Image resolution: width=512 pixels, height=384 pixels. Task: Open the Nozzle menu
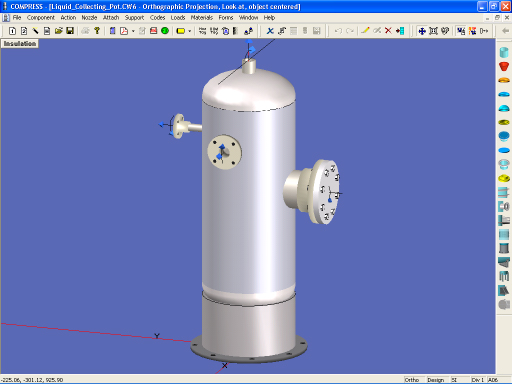click(x=89, y=18)
